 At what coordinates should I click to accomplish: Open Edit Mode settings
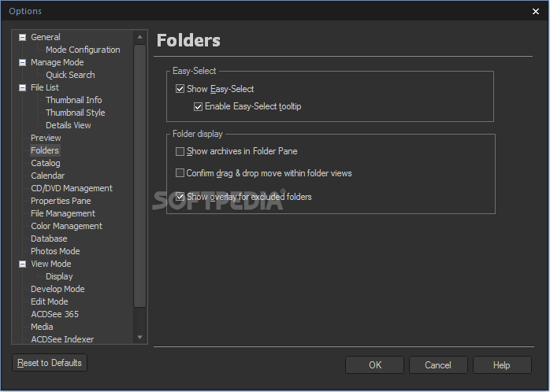(49, 301)
